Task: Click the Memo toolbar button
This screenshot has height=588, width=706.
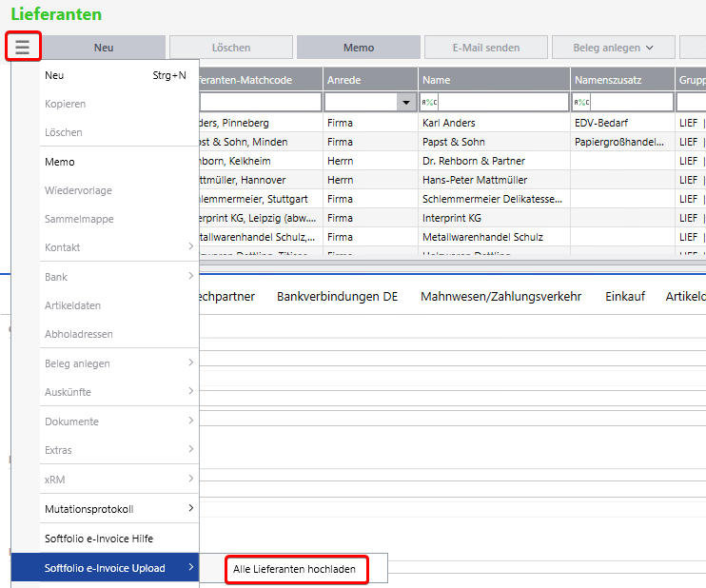Action: (359, 48)
